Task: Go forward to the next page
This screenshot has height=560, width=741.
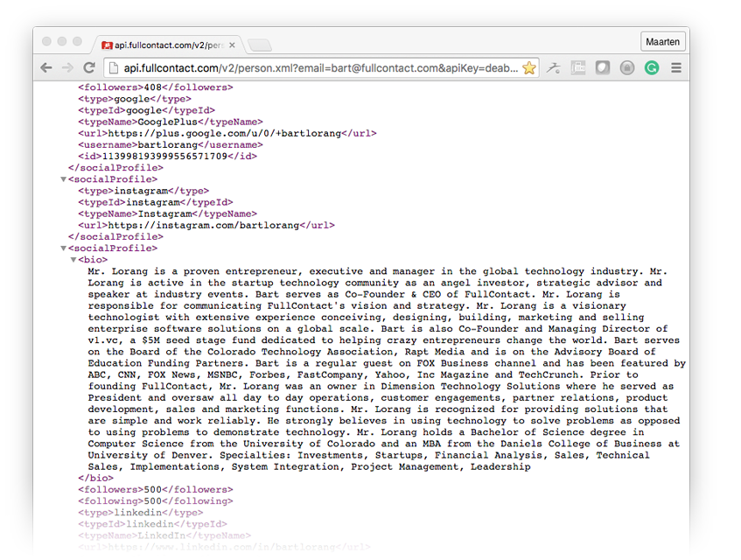Action: [67, 68]
